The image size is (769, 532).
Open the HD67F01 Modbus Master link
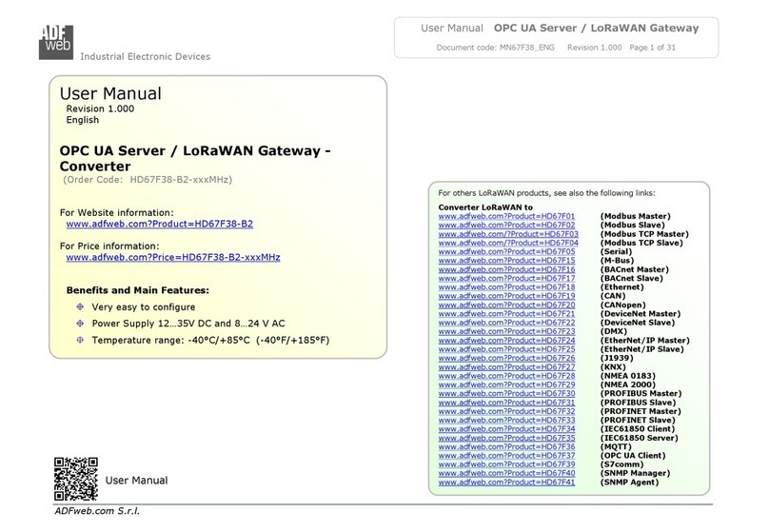pyautogui.click(x=506, y=216)
